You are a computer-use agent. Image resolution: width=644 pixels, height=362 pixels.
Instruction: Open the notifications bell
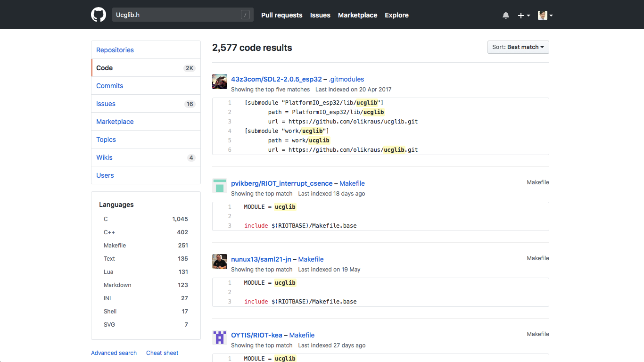pos(506,15)
